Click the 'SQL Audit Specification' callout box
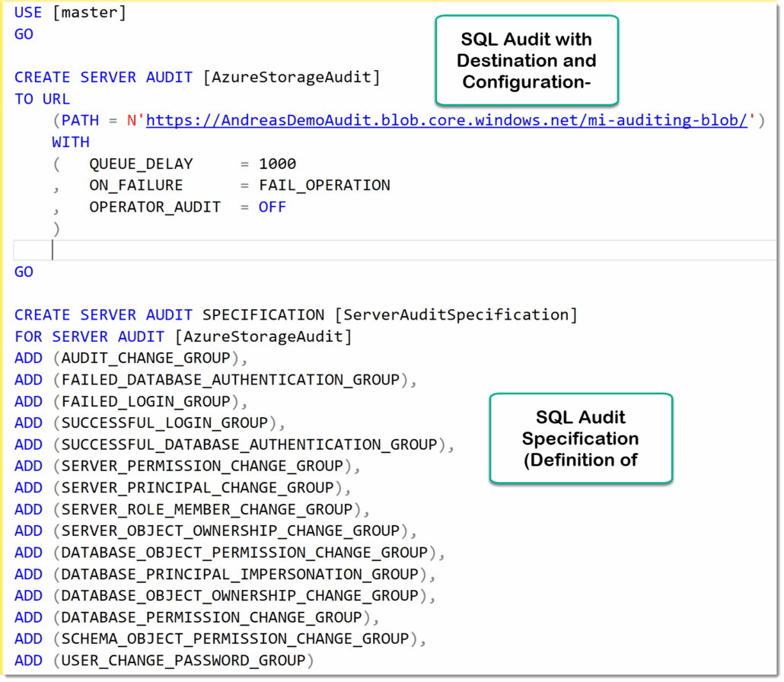784x682 pixels. (x=580, y=438)
